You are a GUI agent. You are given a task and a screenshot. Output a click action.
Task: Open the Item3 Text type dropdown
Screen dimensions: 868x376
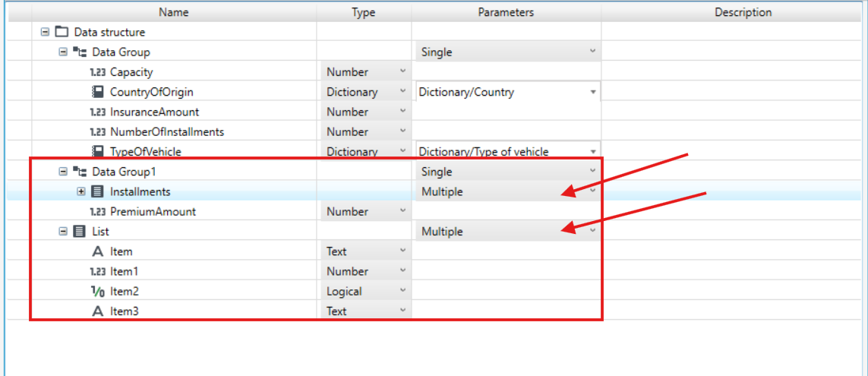[x=366, y=311]
